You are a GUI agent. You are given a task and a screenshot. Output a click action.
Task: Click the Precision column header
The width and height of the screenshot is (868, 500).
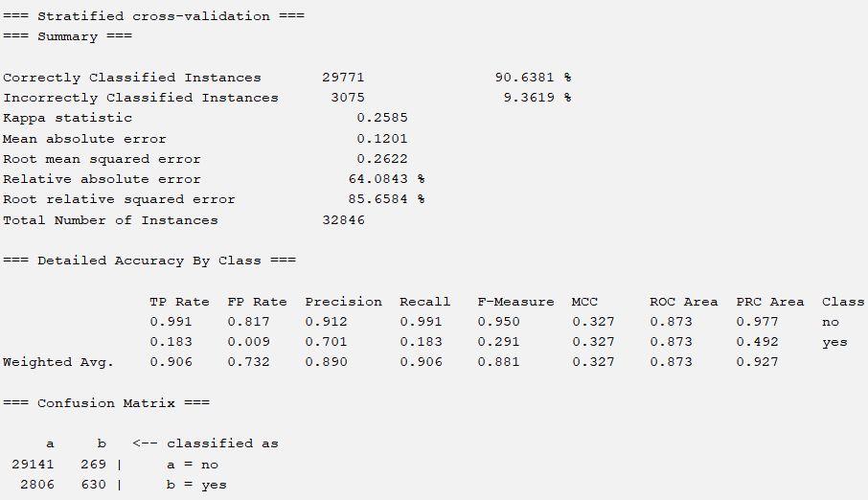(343, 302)
